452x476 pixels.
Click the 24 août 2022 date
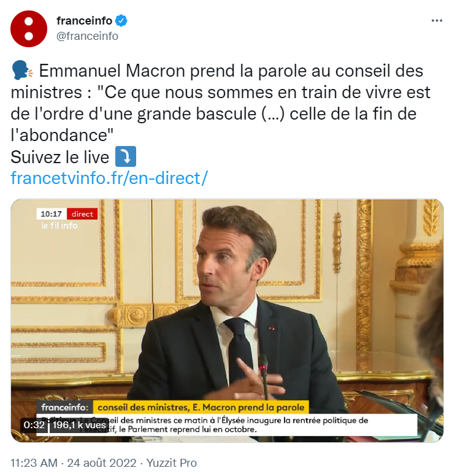pos(102,463)
